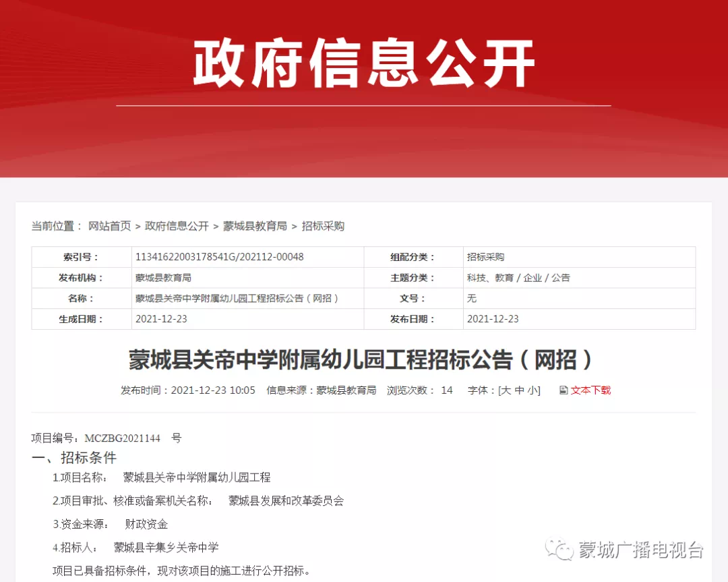Click the 政府信息公开 banner title
The height and width of the screenshot is (582, 728).
pyautogui.click(x=364, y=63)
